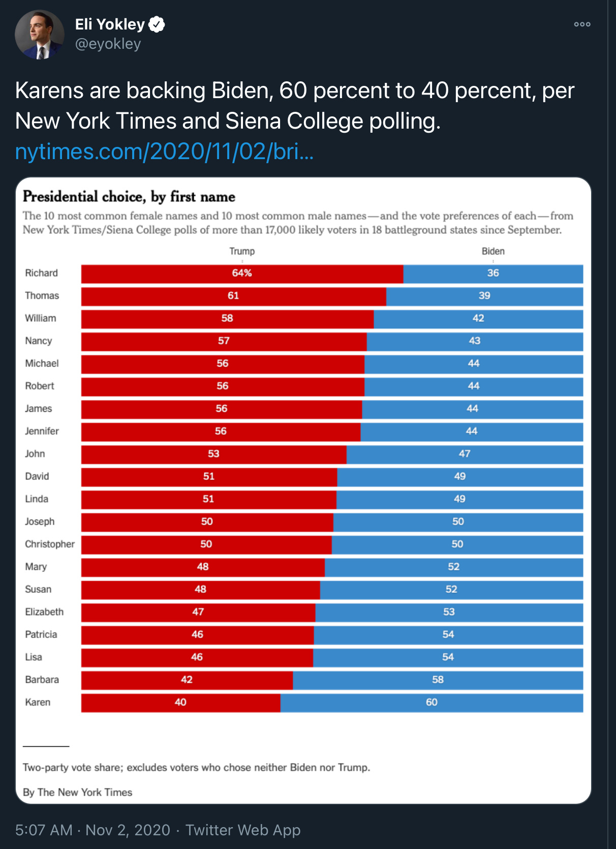
Task: Click Karen's blue 60 Biden bar
Action: pos(432,703)
